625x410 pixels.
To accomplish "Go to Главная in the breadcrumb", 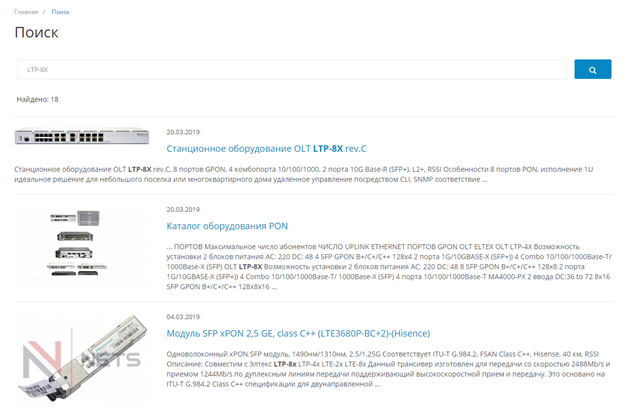I will (x=26, y=12).
